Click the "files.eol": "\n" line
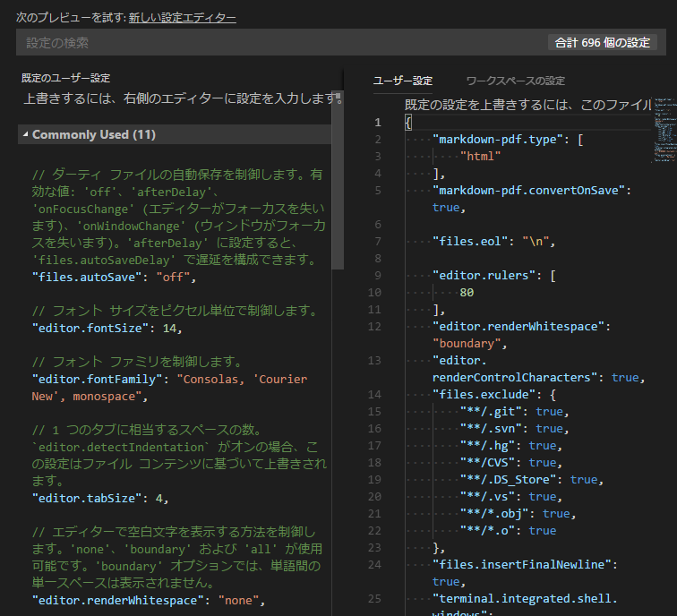Viewport: 677px width, 616px height. pyautogui.click(x=493, y=242)
